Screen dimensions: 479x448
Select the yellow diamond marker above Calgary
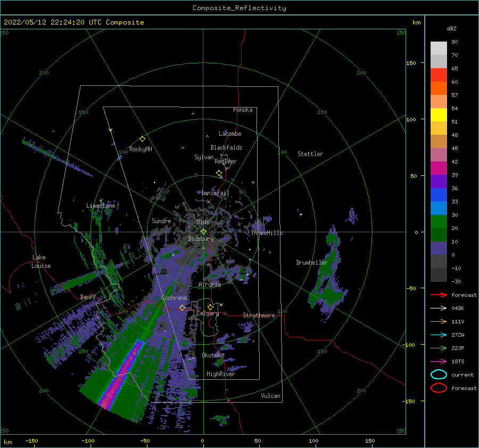[210, 307]
